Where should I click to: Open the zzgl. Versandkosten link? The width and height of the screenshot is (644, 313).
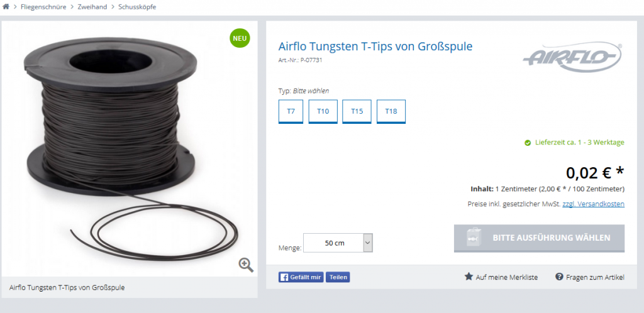594,204
